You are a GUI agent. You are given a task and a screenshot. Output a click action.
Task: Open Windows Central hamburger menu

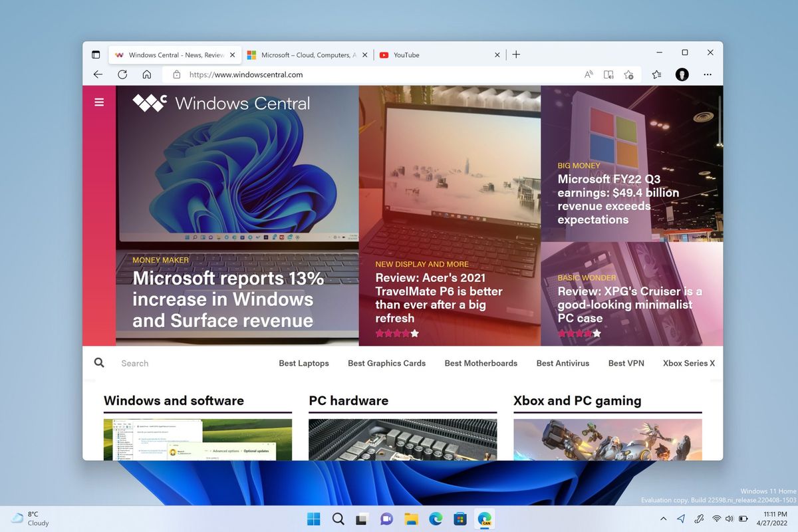click(99, 102)
